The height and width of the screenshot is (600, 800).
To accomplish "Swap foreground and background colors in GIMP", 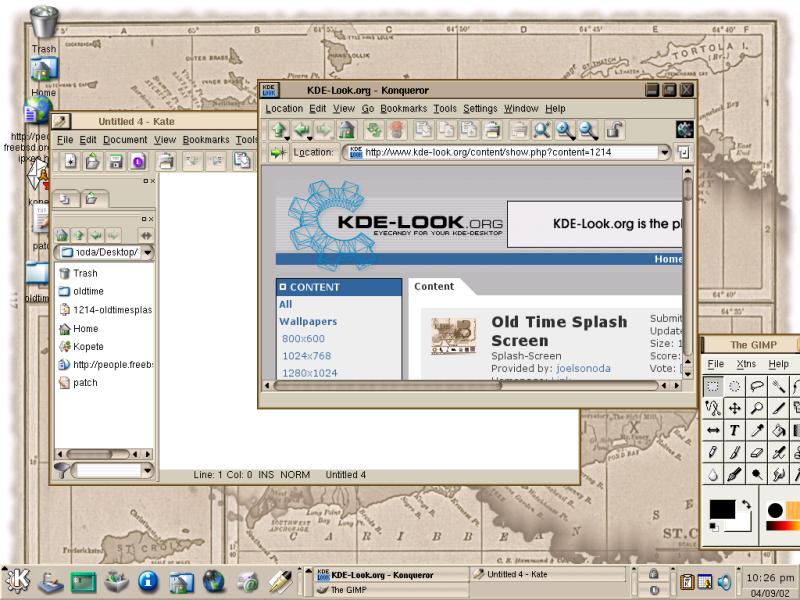I will click(746, 504).
